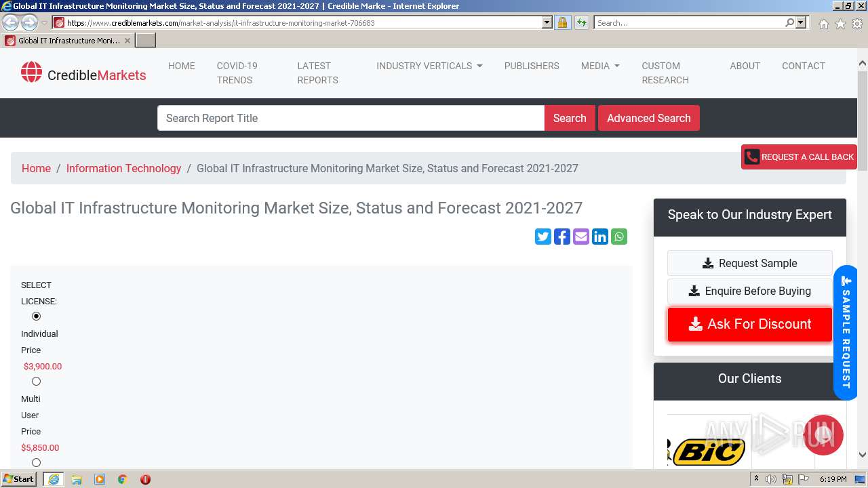This screenshot has height=488, width=868.
Task: Select the radio button below $5,850.00
Action: [x=37, y=463]
